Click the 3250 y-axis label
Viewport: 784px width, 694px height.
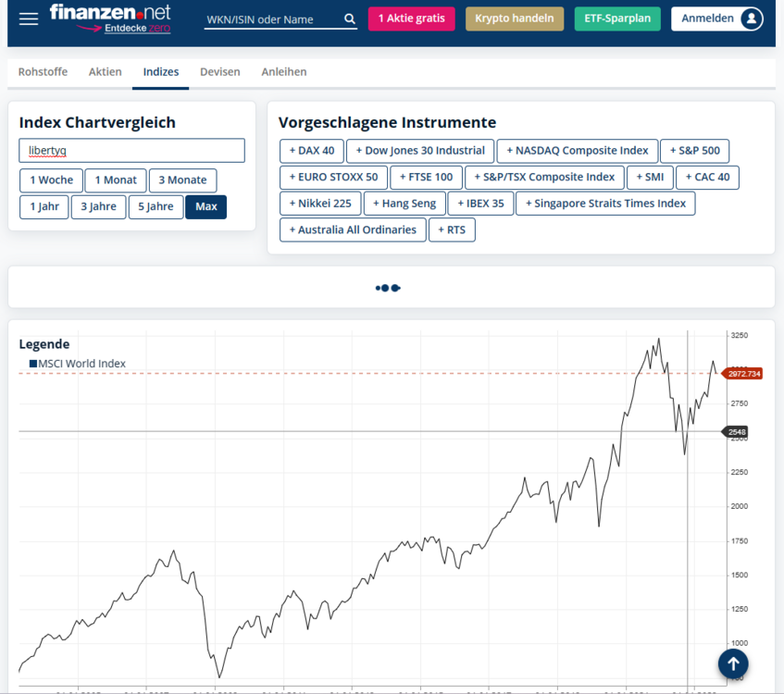tap(739, 336)
